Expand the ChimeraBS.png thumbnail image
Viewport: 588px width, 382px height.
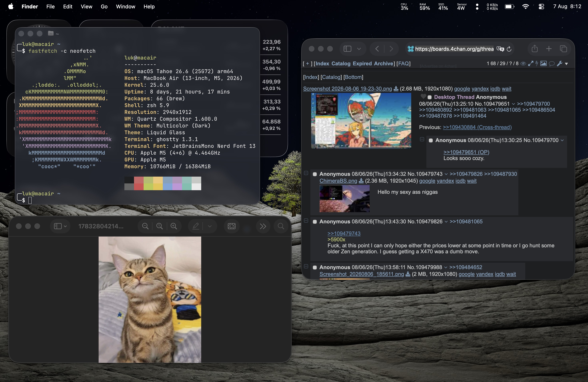click(x=344, y=199)
